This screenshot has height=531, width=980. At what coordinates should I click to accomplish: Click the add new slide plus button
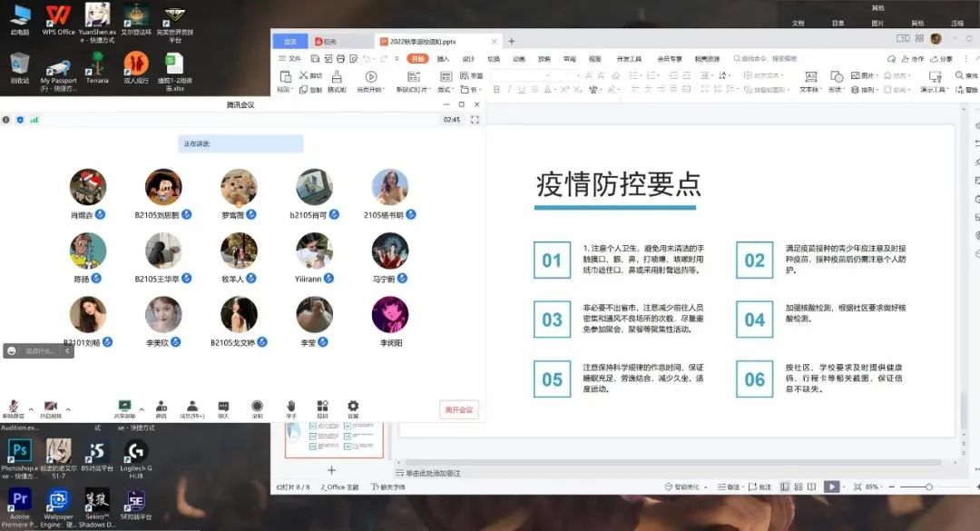(x=331, y=470)
